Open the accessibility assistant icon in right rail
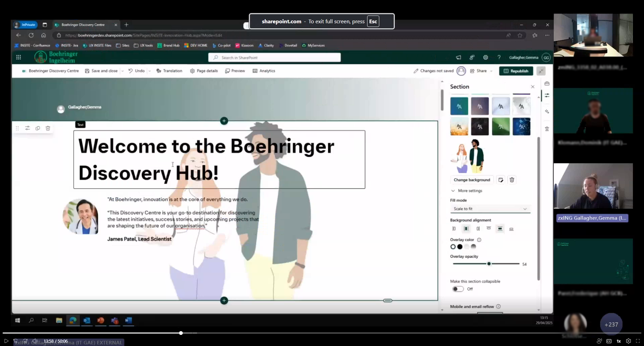The width and height of the screenshot is (644, 346). (547, 129)
